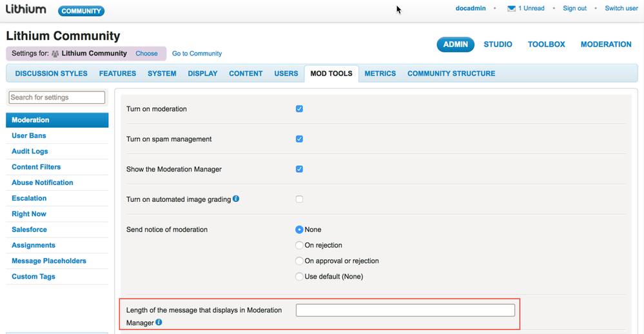This screenshot has width=644, height=334.
Task: Click the docadmin user link
Action: pos(471,8)
